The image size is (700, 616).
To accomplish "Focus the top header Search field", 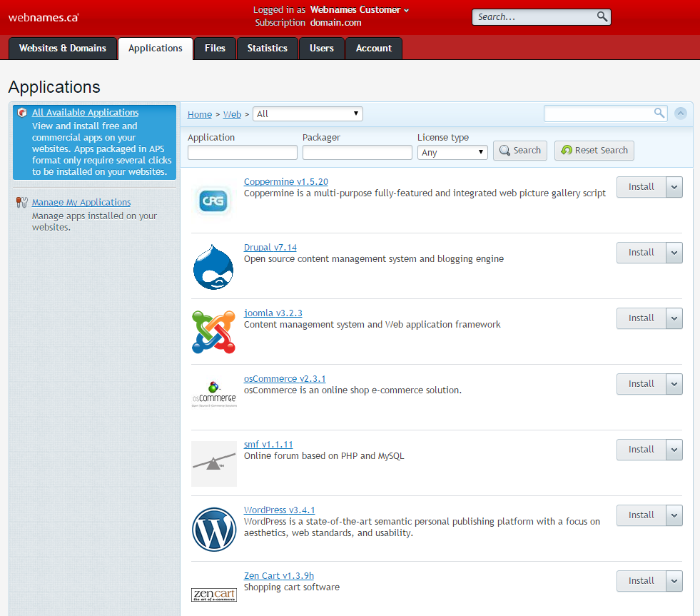I will [541, 17].
